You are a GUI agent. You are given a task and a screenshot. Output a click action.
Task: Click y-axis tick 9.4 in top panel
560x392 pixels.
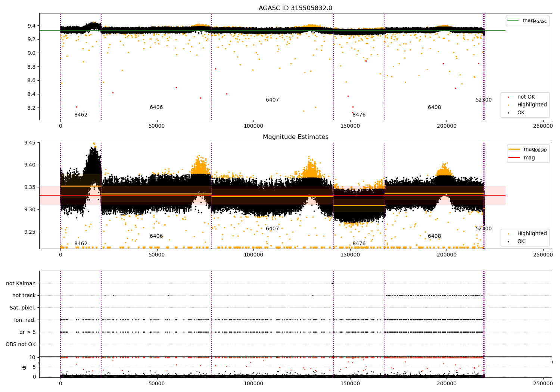(31, 26)
